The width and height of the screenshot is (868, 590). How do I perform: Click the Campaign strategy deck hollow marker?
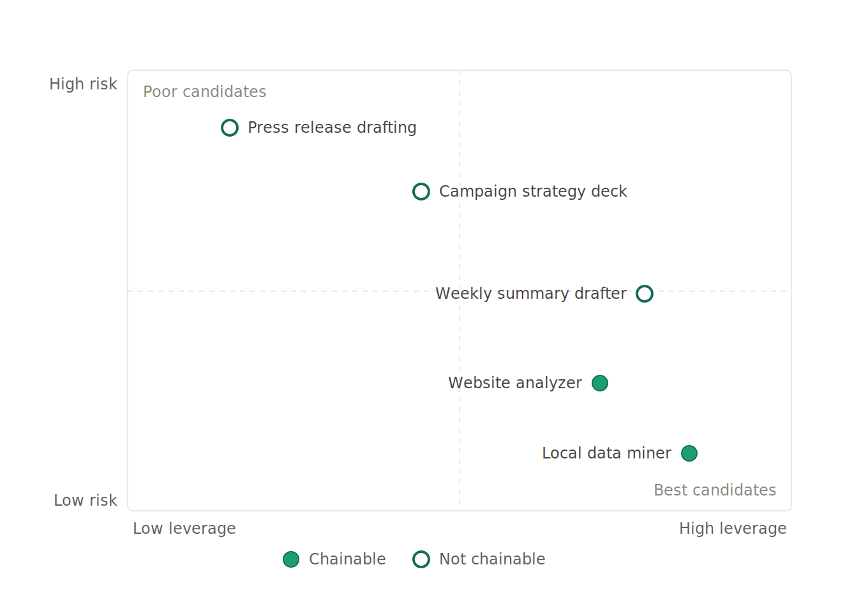pyautogui.click(x=421, y=192)
